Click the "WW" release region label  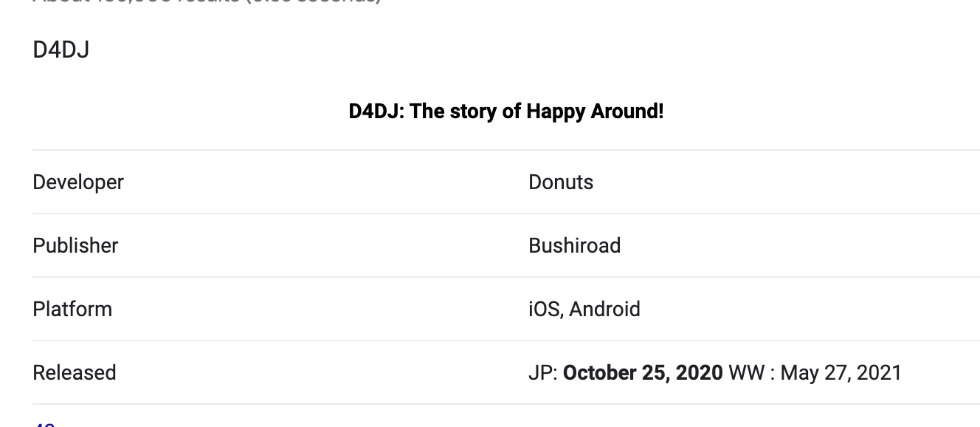tap(746, 372)
